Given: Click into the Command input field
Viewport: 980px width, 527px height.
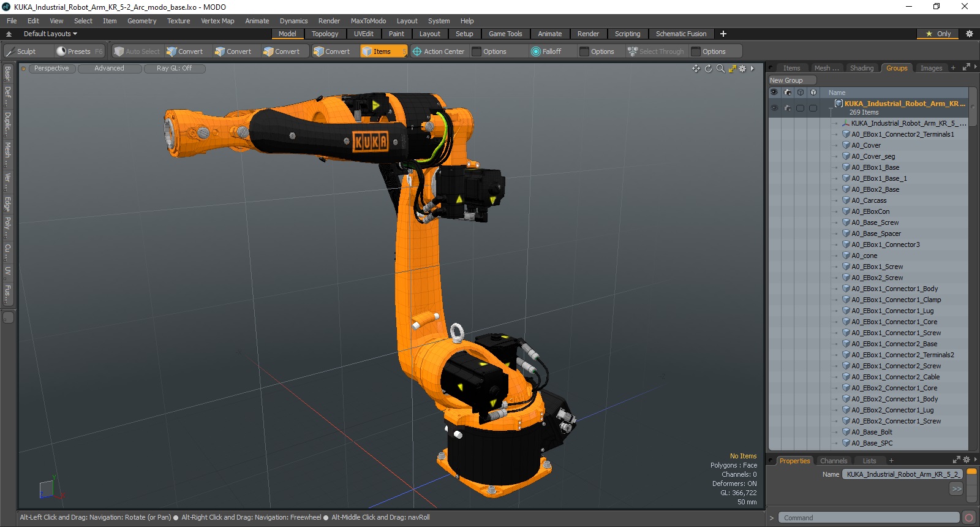Looking at the screenshot, I should coord(869,518).
